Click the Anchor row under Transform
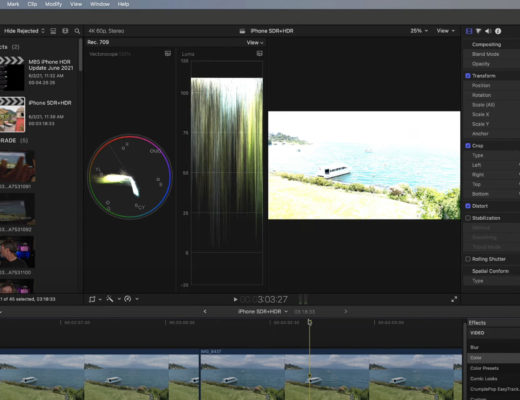 [491, 134]
